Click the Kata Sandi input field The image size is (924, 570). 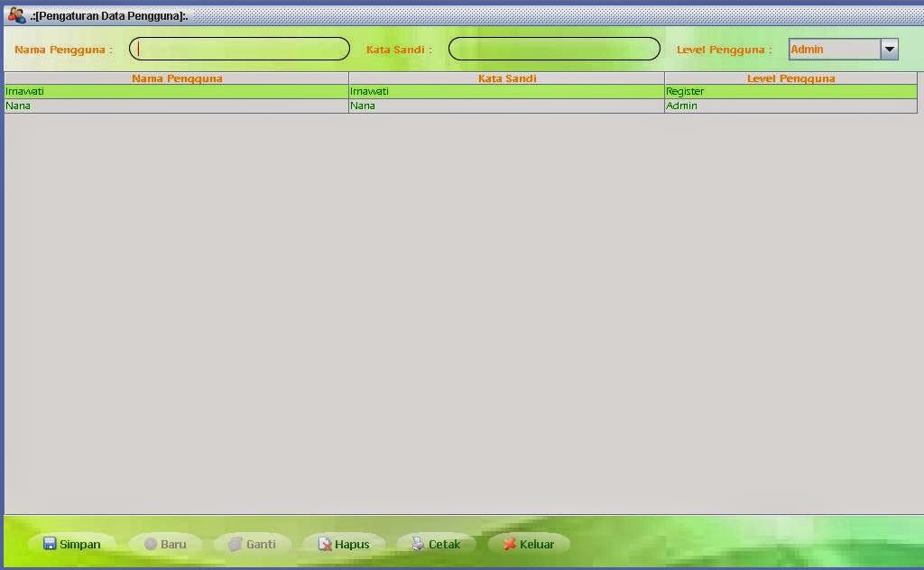(x=553, y=49)
